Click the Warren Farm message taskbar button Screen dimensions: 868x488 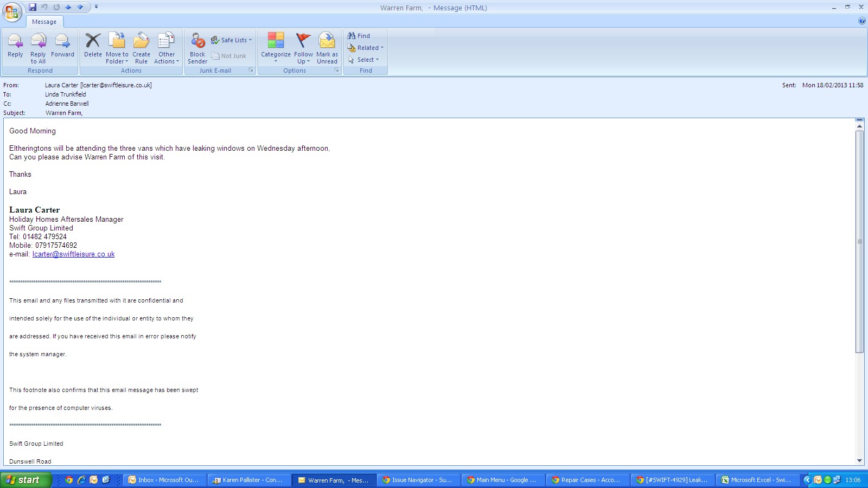tap(334, 480)
